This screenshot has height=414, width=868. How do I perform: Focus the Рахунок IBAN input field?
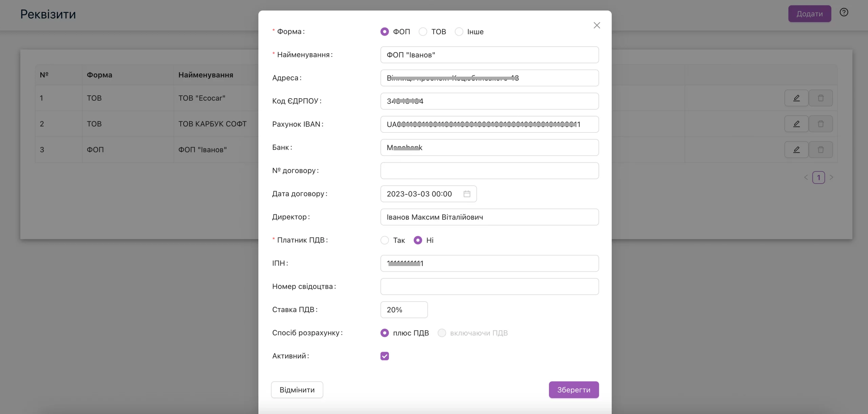490,124
